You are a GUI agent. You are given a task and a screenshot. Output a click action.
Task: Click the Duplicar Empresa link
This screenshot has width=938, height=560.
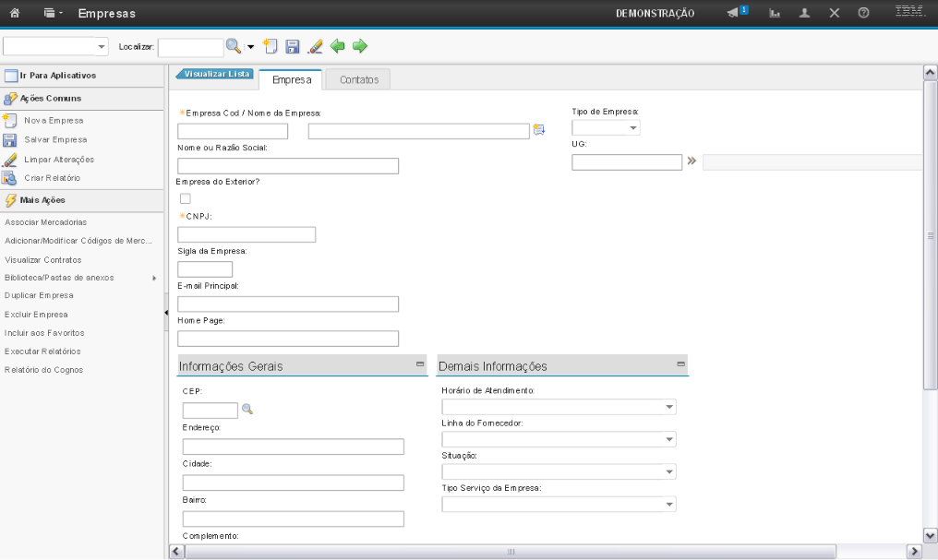point(39,295)
